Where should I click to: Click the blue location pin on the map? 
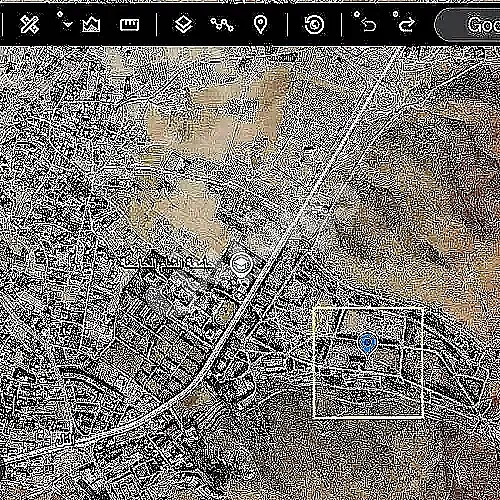pos(368,344)
